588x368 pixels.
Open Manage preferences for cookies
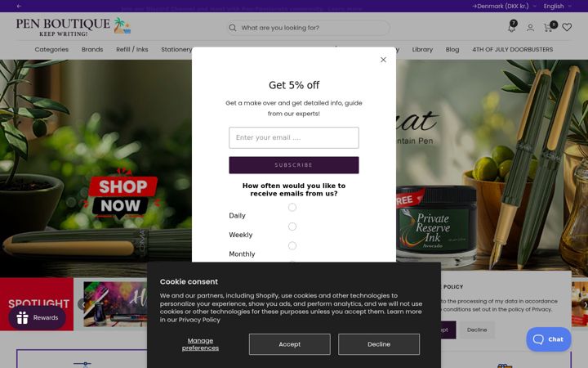coord(200,344)
